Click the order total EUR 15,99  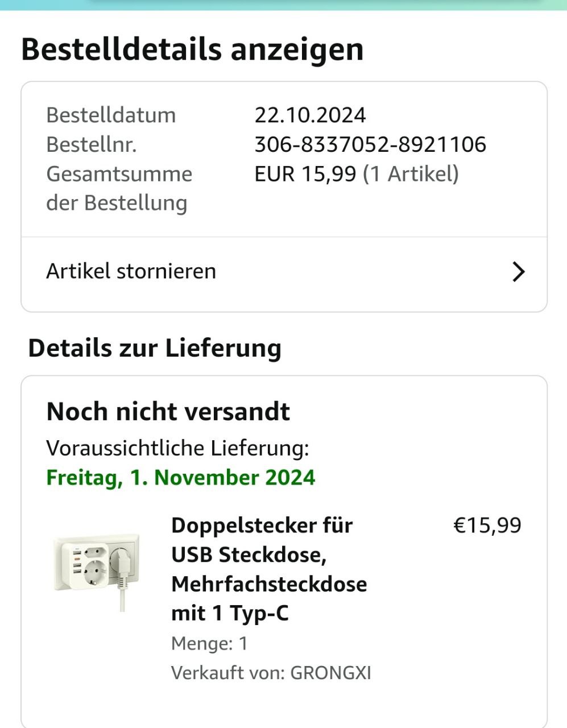(x=305, y=174)
